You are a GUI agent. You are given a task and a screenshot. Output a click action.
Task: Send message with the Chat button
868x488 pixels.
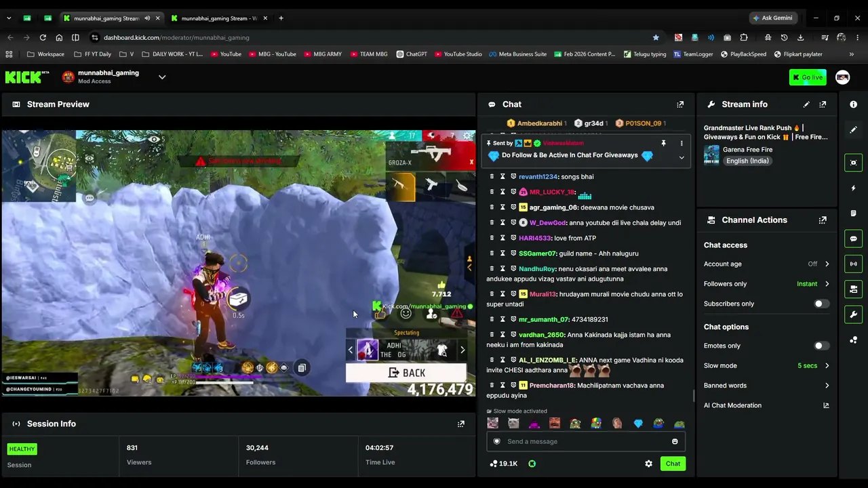click(x=673, y=464)
